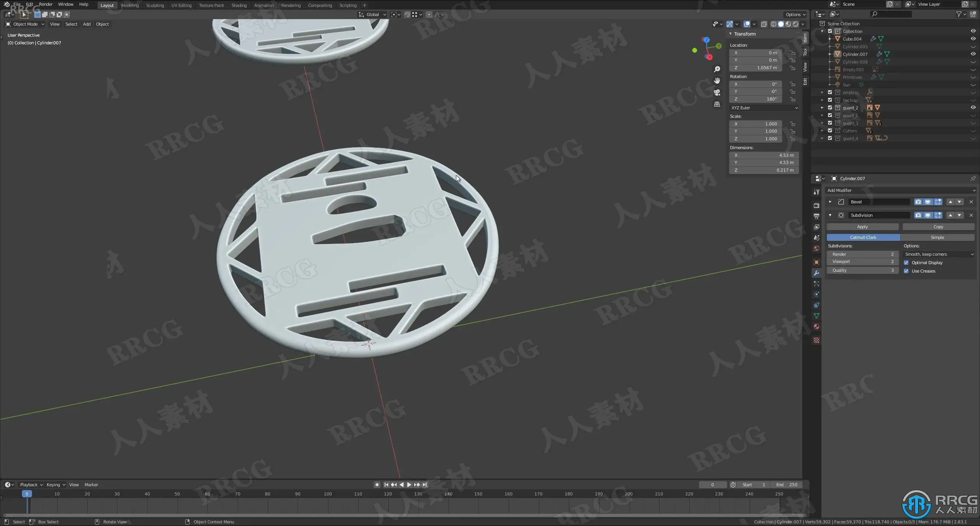Open the XYZ Euler rotation mode dropdown
Image resolution: width=980 pixels, height=526 pixels.
764,108
